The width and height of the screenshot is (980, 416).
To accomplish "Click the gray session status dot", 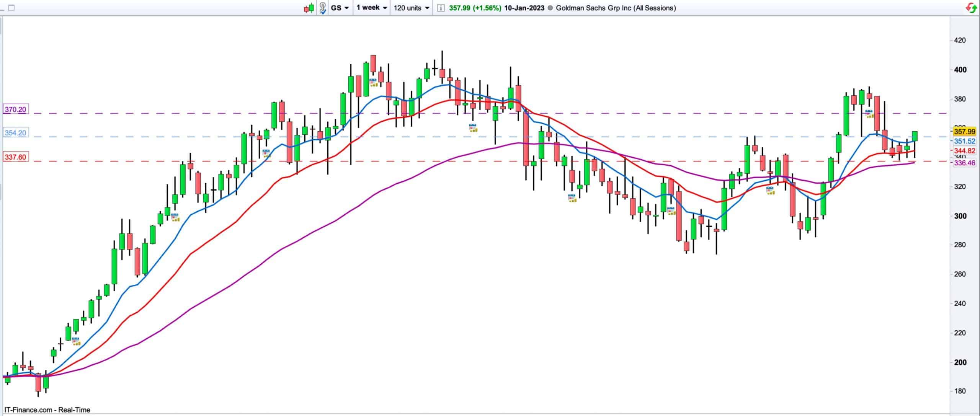I will (550, 8).
